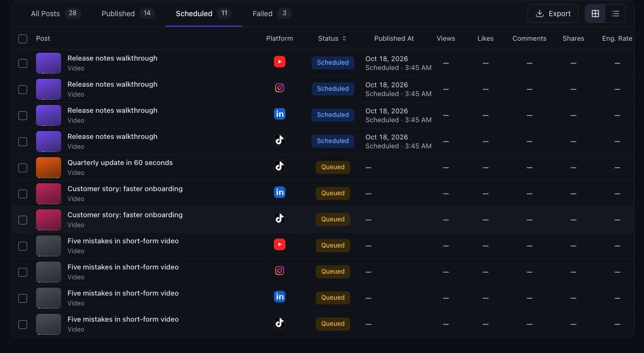Click Queued badge on Quarterly update row
Screen dimensions: 644x353
click(333, 167)
